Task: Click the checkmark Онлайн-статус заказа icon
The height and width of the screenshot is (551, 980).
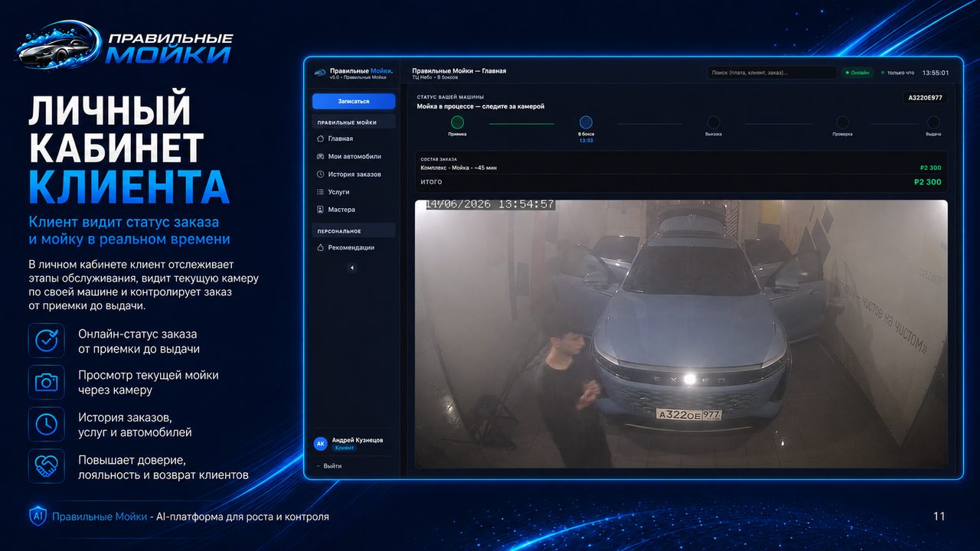Action: tap(47, 341)
